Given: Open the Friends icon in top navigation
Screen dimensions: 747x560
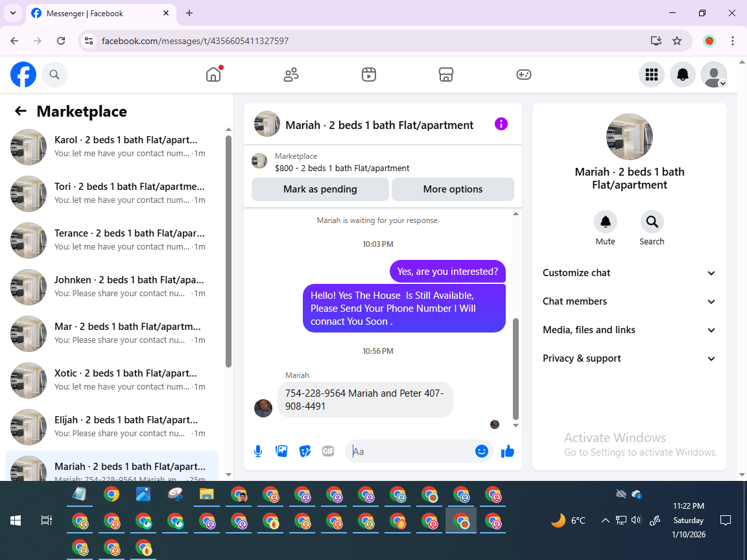Looking at the screenshot, I should pyautogui.click(x=291, y=75).
